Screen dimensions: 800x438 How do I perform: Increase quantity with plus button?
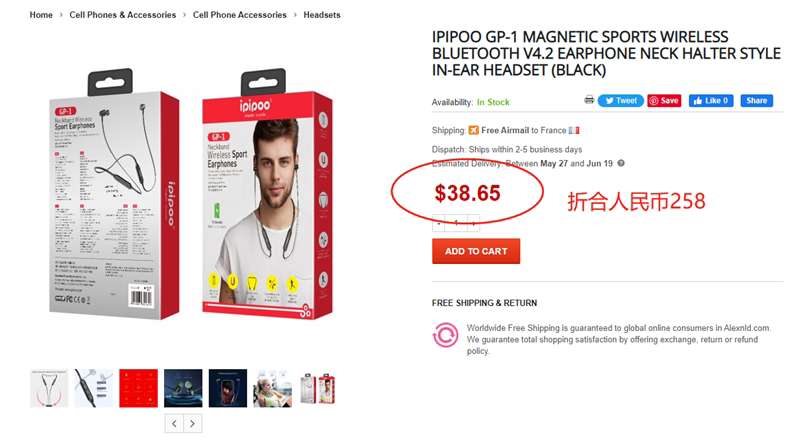(474, 223)
